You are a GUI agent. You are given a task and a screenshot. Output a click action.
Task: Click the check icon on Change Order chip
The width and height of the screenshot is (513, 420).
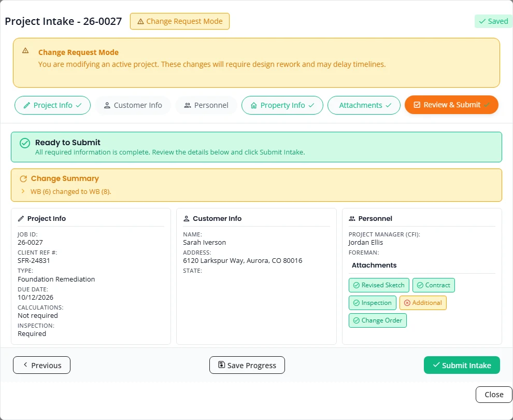(357, 320)
